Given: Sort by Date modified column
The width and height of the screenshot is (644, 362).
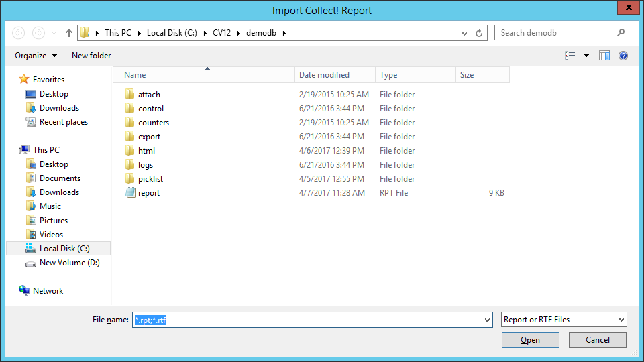Looking at the screenshot, I should click(335, 75).
